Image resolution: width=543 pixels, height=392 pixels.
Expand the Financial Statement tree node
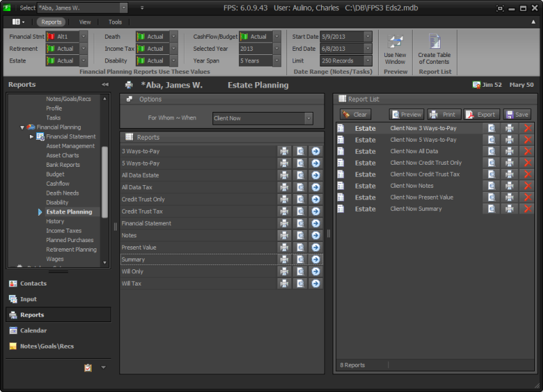(x=31, y=137)
